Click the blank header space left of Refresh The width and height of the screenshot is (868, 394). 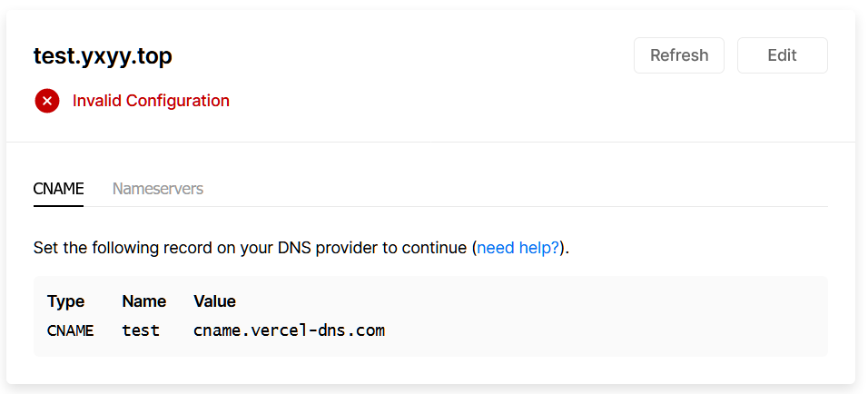tap(409, 56)
